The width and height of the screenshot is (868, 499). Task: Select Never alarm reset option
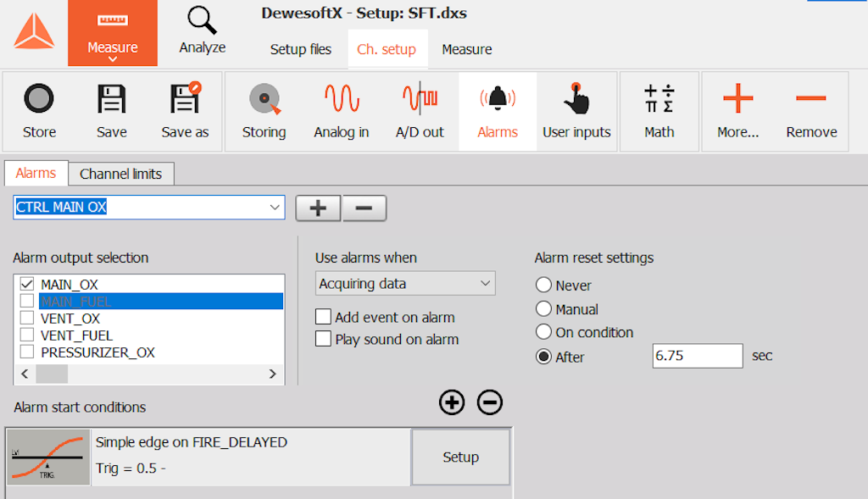click(x=543, y=285)
